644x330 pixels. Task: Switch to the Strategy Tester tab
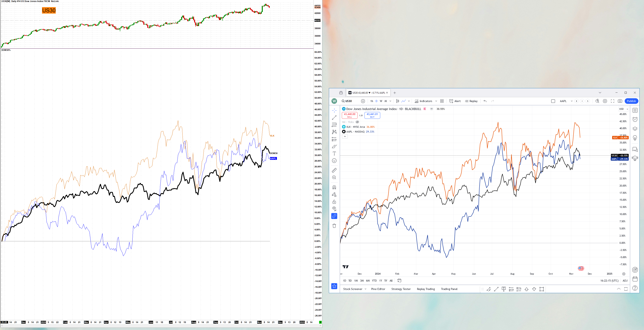point(401,289)
